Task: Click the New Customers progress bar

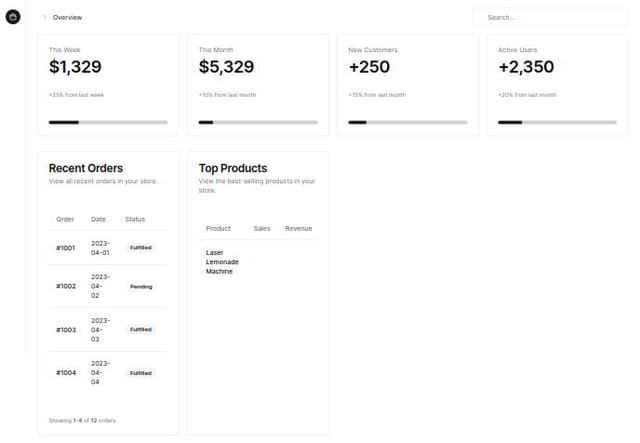Action: (x=407, y=122)
